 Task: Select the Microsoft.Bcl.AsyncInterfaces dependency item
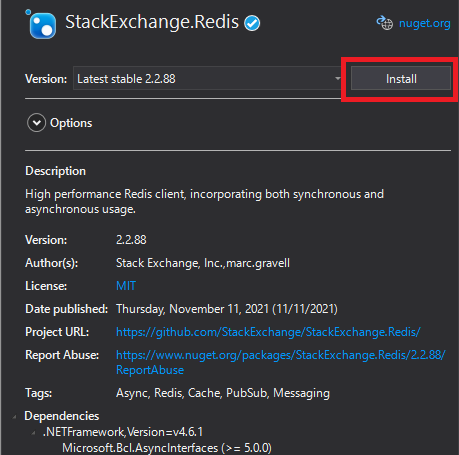click(x=167, y=448)
